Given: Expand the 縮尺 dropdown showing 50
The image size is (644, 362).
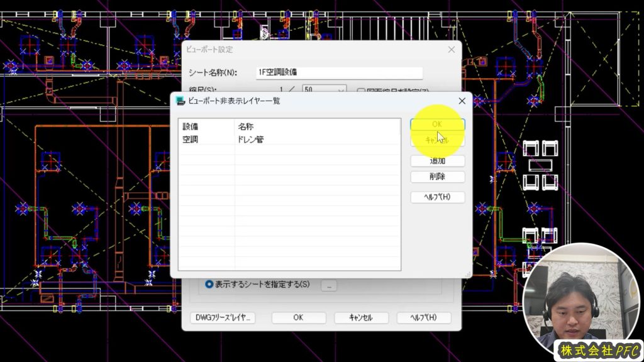Looking at the screenshot, I should coord(341,90).
